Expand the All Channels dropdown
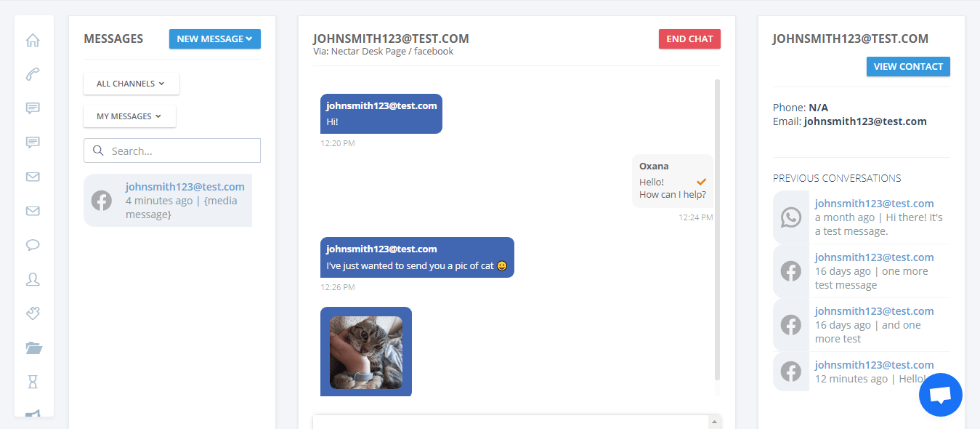This screenshot has width=980, height=429. point(131,84)
